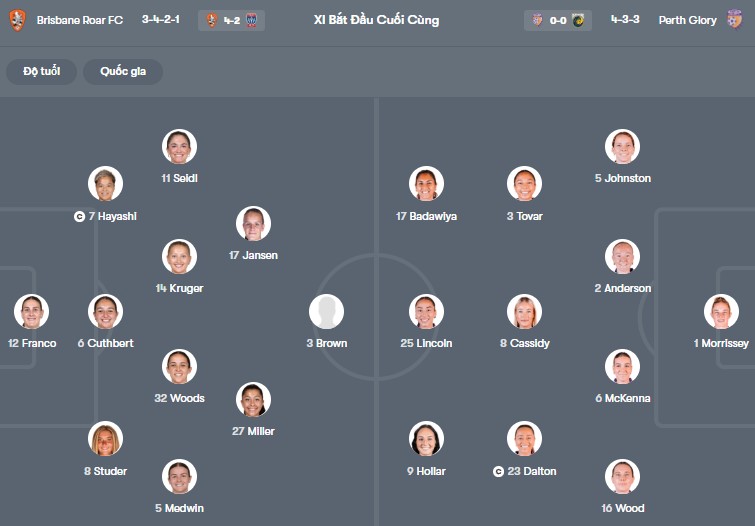The image size is (755, 526).
Task: Select player 27 Miller's photo
Action: pos(253,400)
